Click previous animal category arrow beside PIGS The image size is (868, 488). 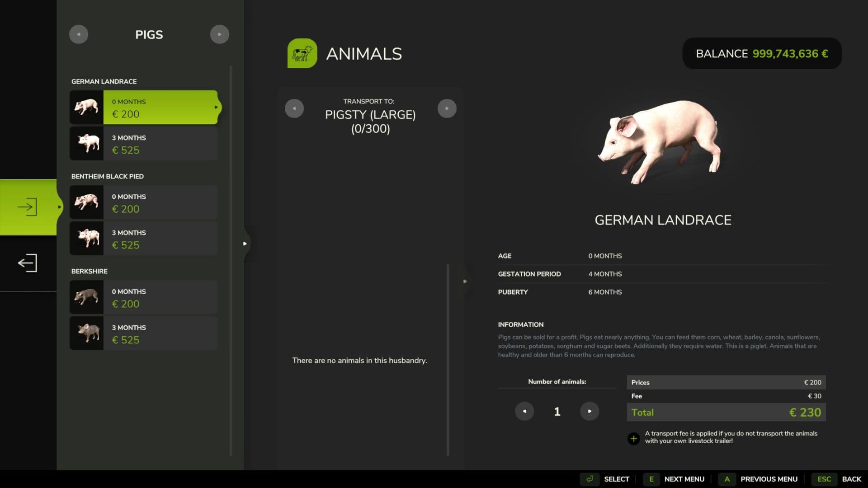coord(79,34)
